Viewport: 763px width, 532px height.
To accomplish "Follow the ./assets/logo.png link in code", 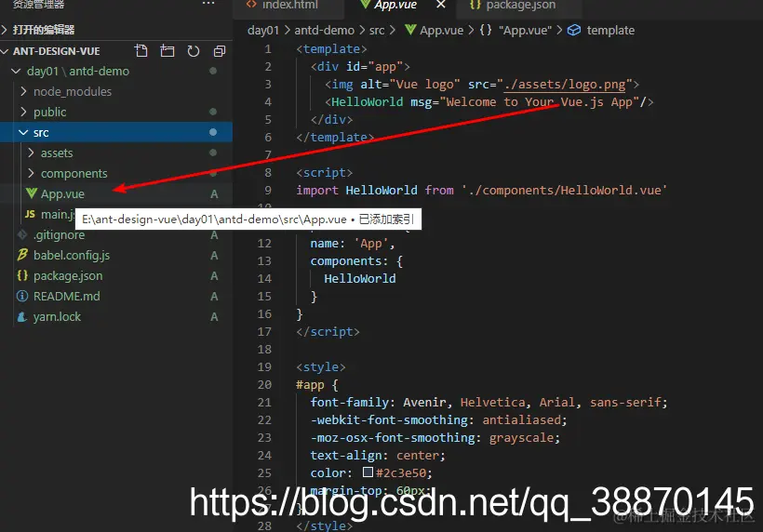I will click(565, 84).
